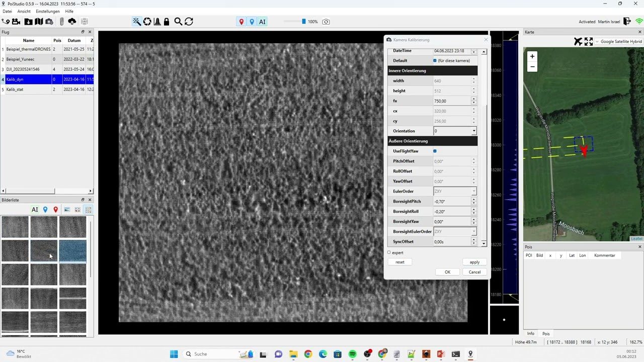Screen dimensions: 644x362
Task: Enable the expert checkbox
Action: pos(389,252)
